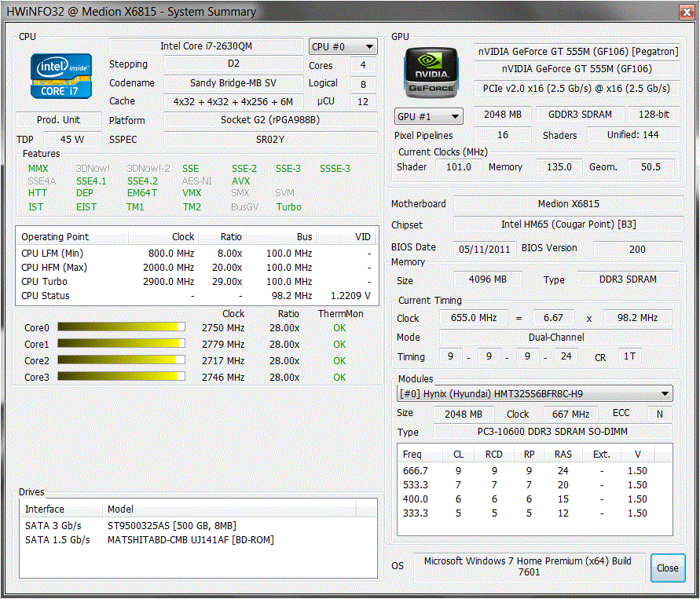Viewport: 700px width, 599px height.
Task: Click the Interface column header in Drives
Action: [60, 509]
